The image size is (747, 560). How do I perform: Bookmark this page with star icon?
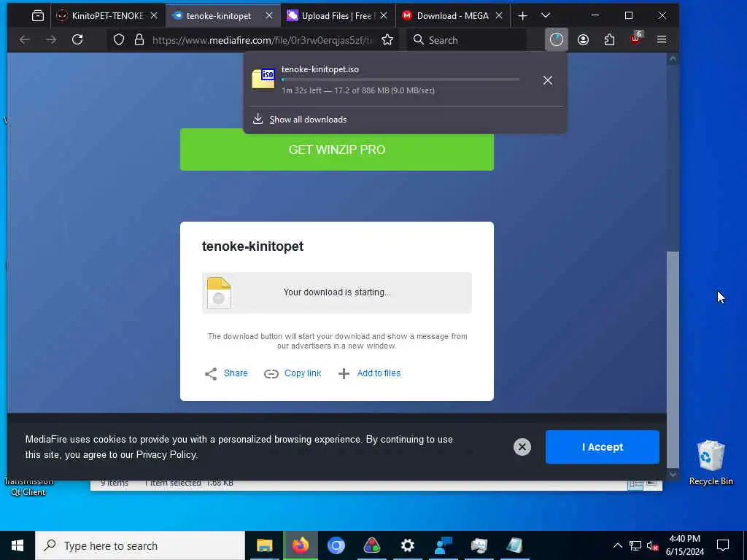[387, 40]
